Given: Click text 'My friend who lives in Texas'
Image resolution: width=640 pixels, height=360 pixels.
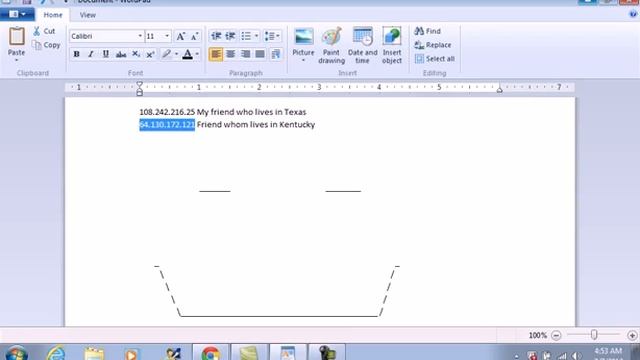Looking at the screenshot, I should pos(251,112).
